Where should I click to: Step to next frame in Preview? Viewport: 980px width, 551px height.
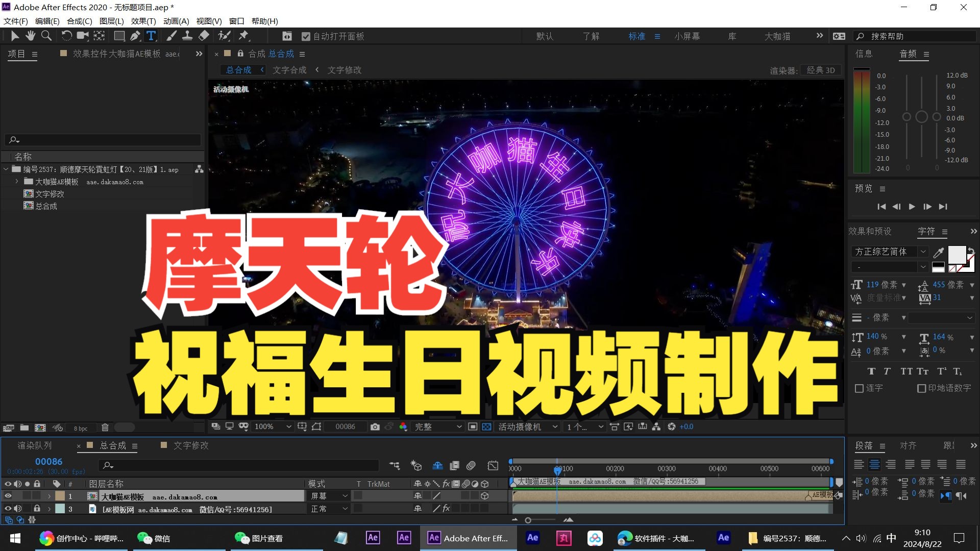927,207
